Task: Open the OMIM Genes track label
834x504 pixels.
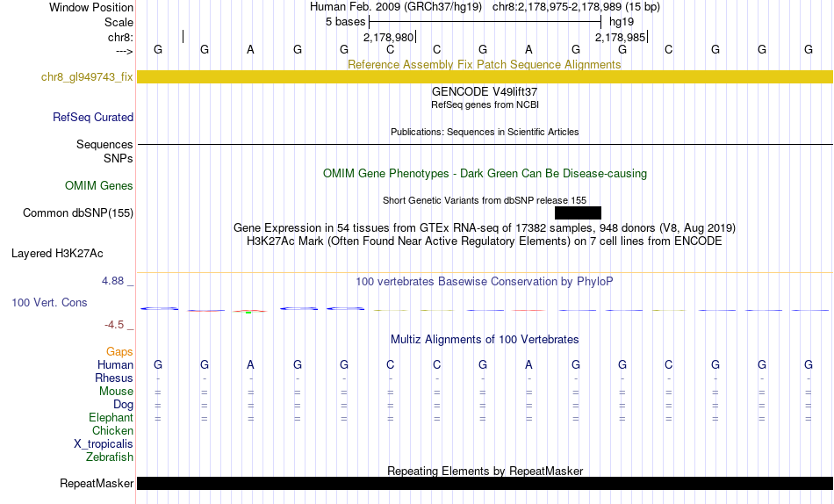Action: pyautogui.click(x=98, y=186)
